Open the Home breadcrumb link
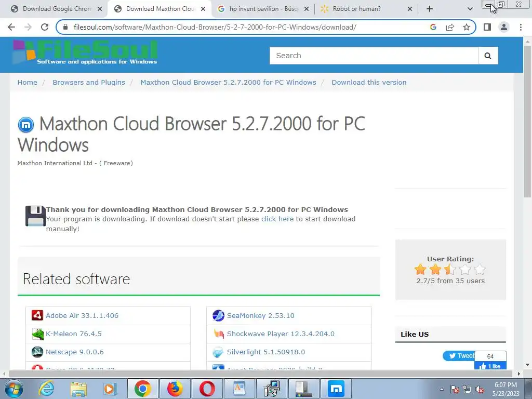Image resolution: width=532 pixels, height=399 pixels. click(x=28, y=83)
